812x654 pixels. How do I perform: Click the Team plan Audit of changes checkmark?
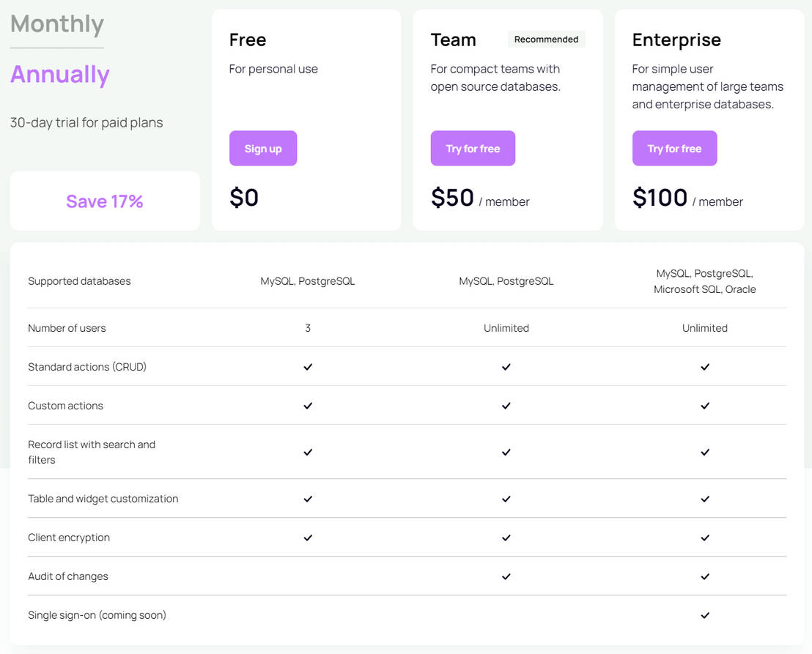(x=506, y=576)
